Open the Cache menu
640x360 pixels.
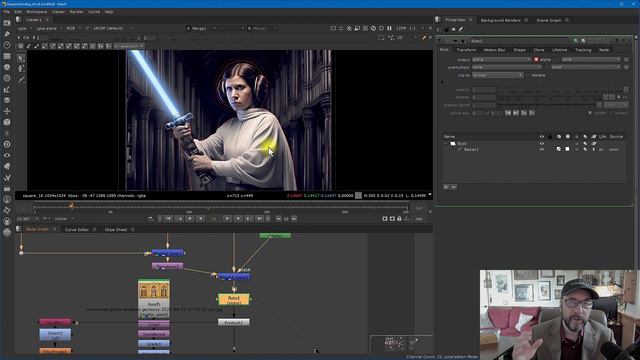(x=94, y=12)
